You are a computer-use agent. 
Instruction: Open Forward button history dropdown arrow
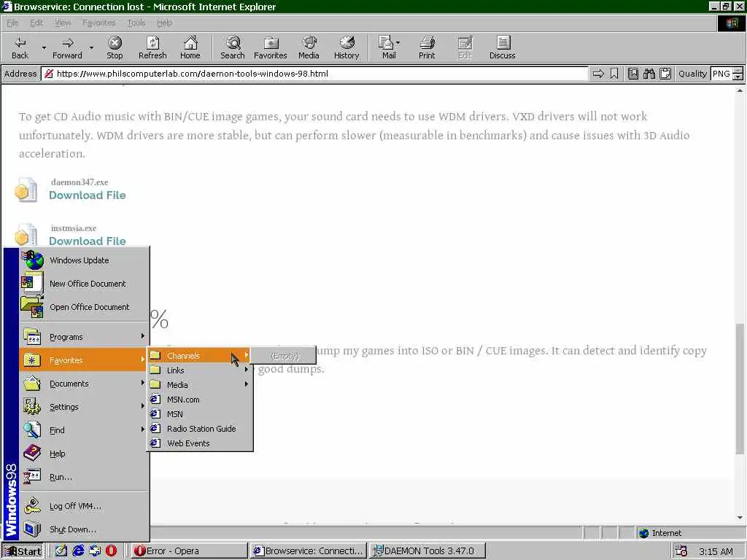tap(91, 47)
